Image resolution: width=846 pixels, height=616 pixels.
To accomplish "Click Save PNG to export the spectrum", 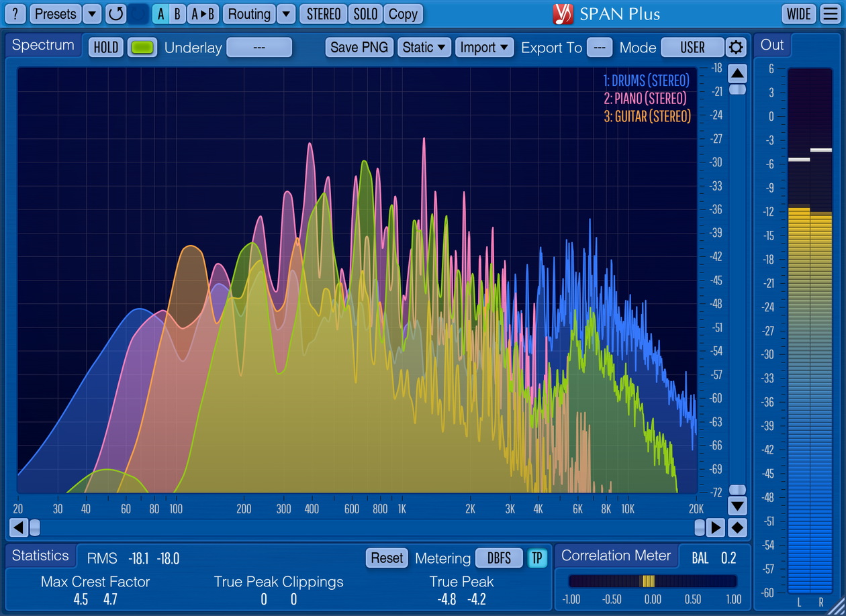I will (359, 47).
